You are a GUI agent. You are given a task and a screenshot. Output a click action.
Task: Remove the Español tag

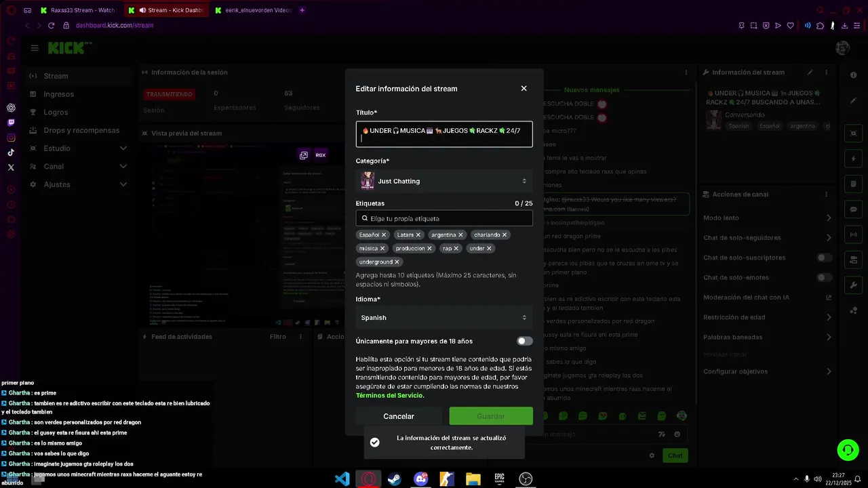pos(384,235)
